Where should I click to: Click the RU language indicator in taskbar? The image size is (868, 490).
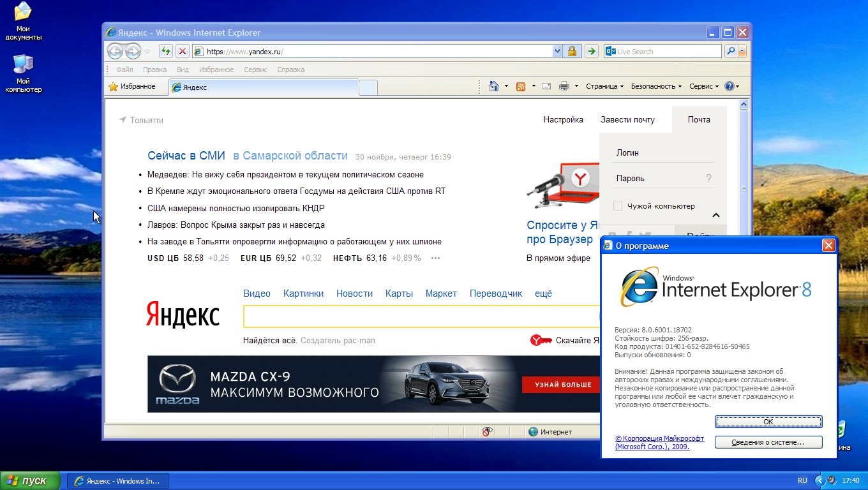pos(802,480)
